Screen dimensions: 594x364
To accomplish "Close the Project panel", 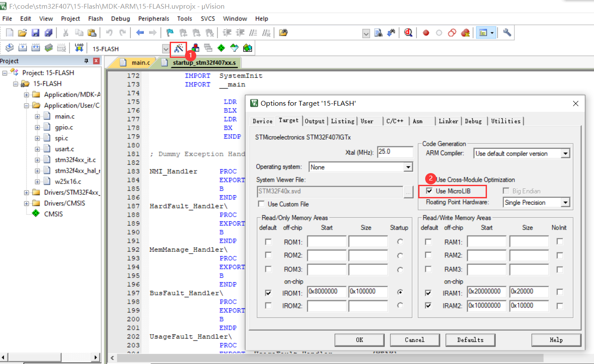I will coord(97,61).
